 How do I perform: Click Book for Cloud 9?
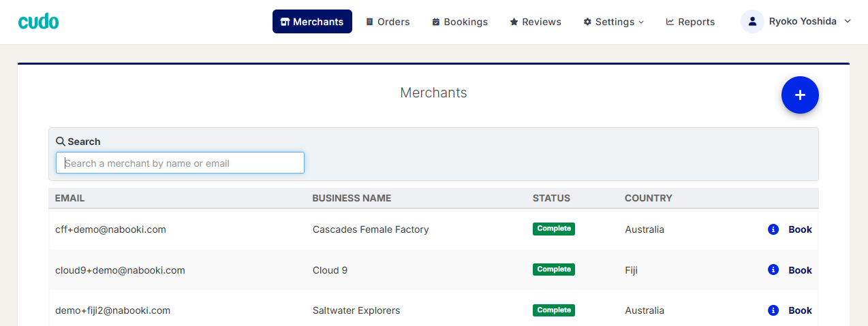tap(800, 270)
